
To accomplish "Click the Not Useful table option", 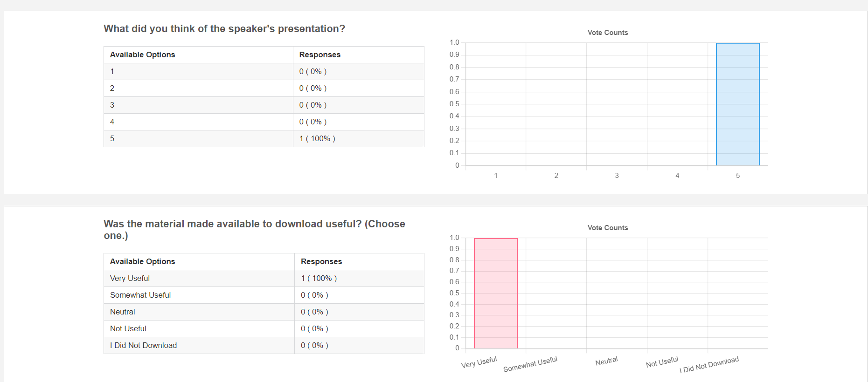I will click(x=128, y=329).
